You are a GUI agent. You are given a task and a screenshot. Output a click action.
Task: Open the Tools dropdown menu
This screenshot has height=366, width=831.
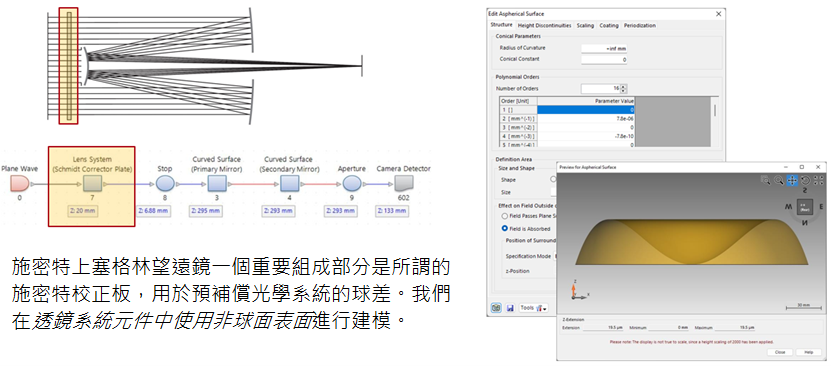[534, 308]
